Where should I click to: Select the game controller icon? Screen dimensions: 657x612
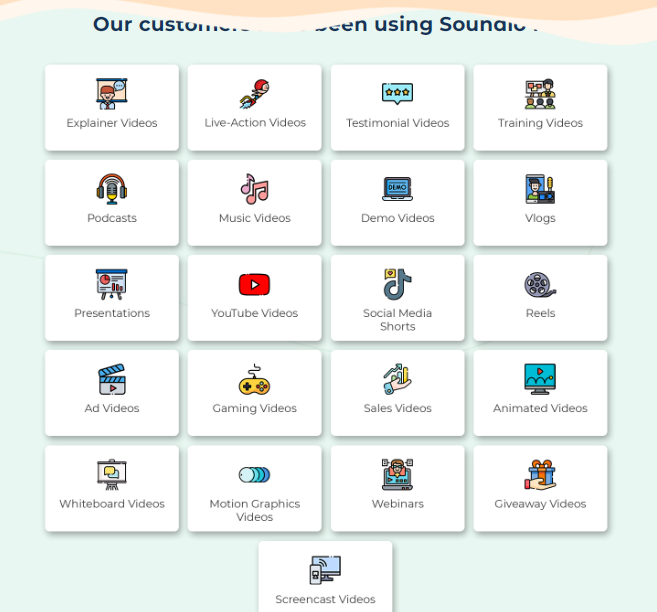click(x=254, y=381)
